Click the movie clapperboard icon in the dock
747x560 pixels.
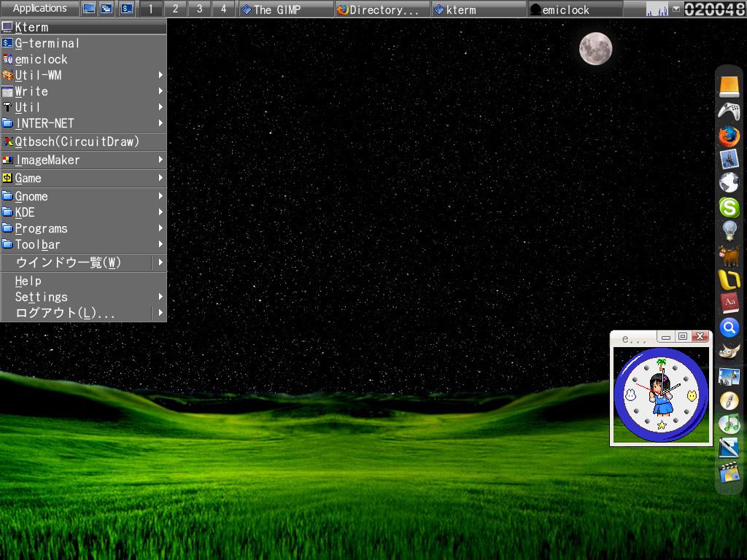pyautogui.click(x=729, y=472)
